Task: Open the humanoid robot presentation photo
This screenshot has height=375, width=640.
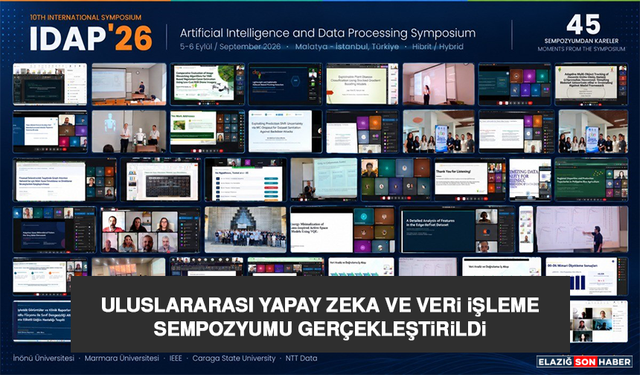Action: tap(129, 131)
